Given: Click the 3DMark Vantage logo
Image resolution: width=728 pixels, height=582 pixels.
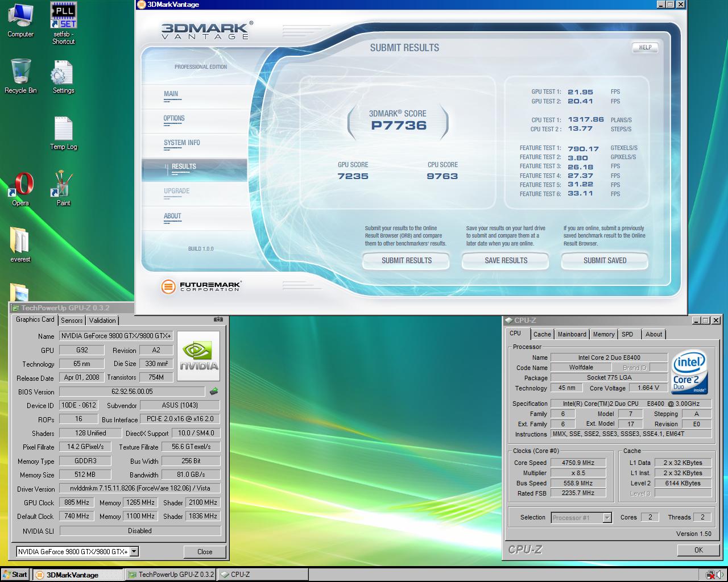Looking at the screenshot, I should [x=207, y=30].
